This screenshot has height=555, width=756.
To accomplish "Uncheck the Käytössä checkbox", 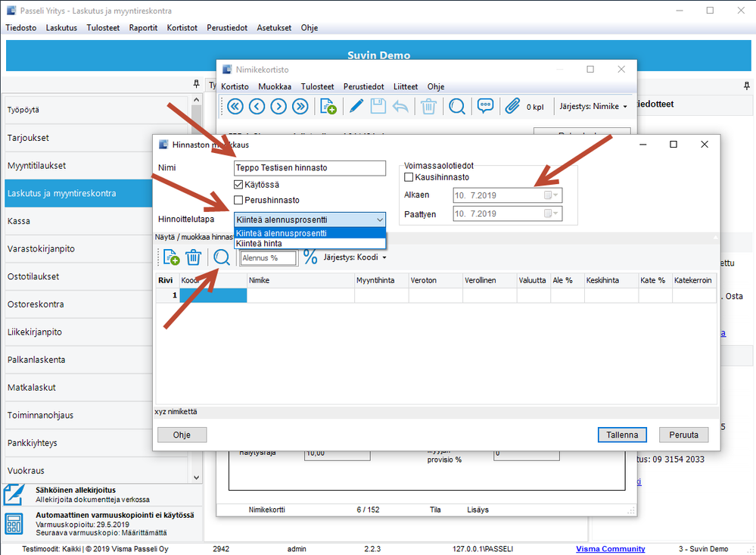I will [238, 184].
